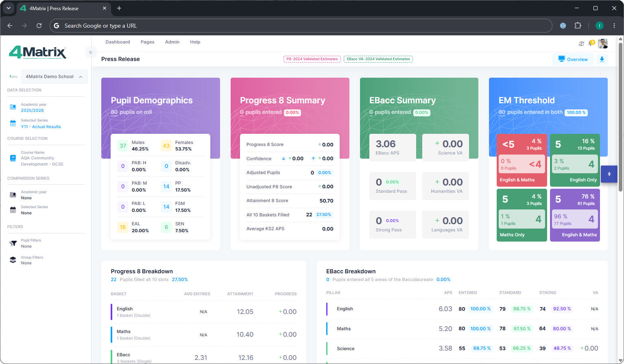Screen dimensions: 624x364
Task: Change the Y11 - Actual Results series
Action: pyautogui.click(x=41, y=127)
